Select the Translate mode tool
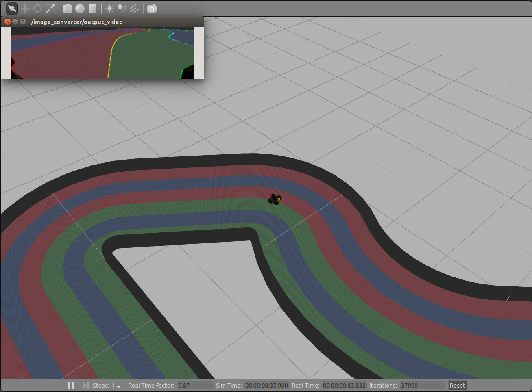This screenshot has height=392, width=532. pos(24,9)
